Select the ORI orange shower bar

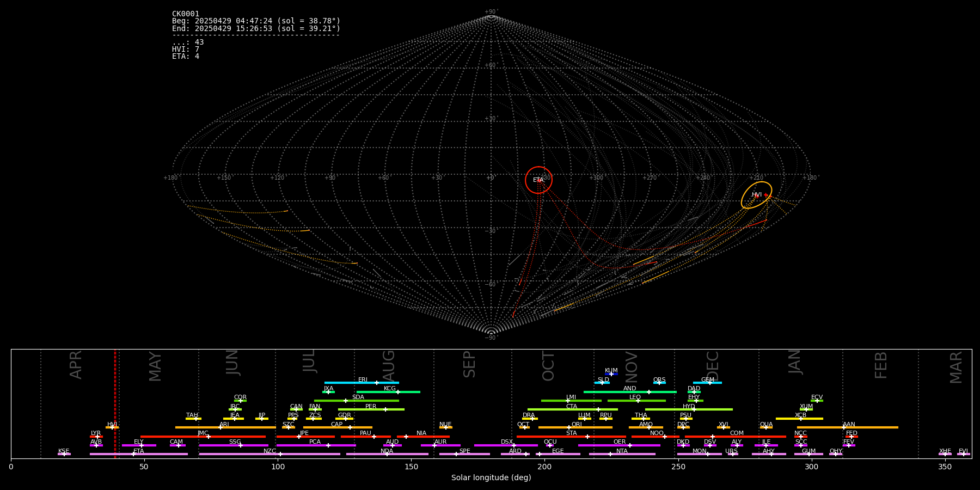(x=575, y=427)
